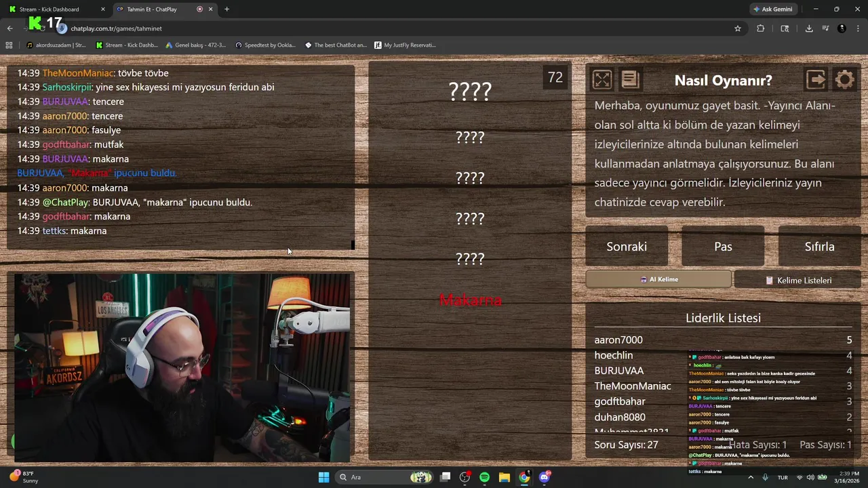Click the taskbar search box Ara
868x488 pixels.
[383, 477]
